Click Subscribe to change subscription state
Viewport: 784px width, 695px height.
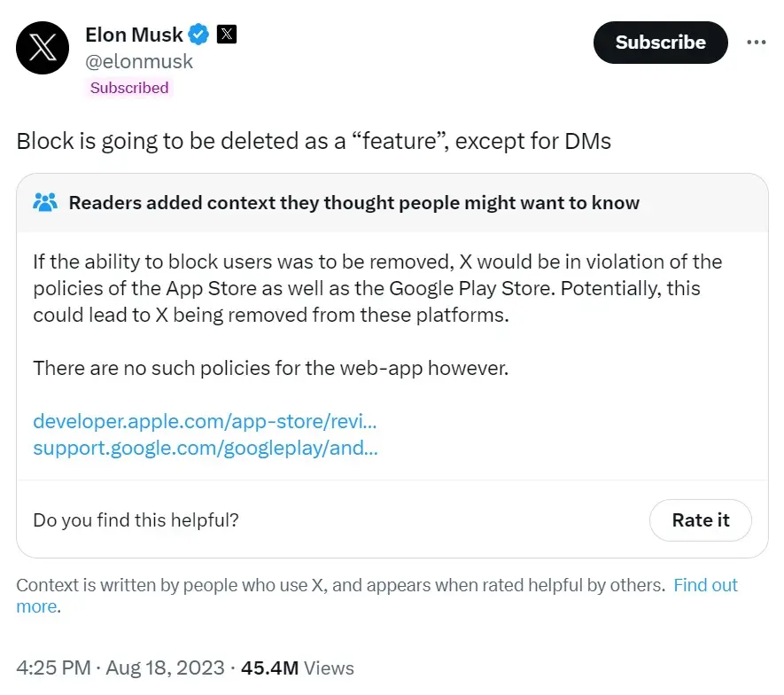(660, 42)
